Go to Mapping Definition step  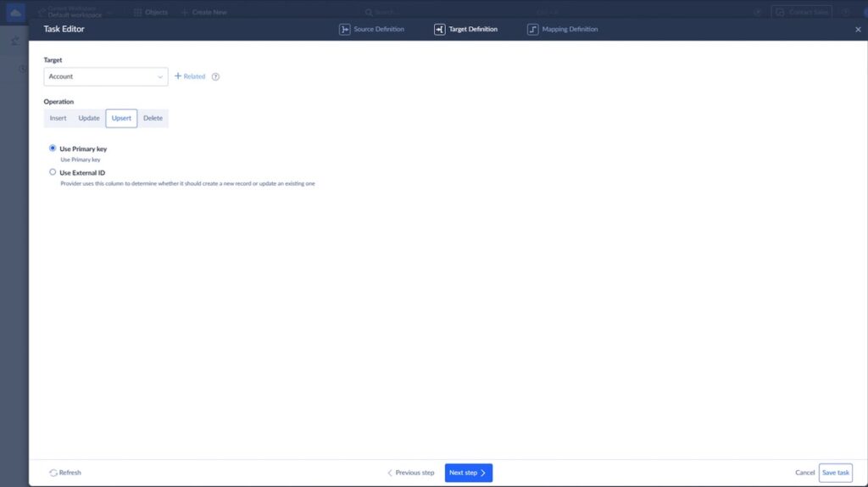(563, 30)
